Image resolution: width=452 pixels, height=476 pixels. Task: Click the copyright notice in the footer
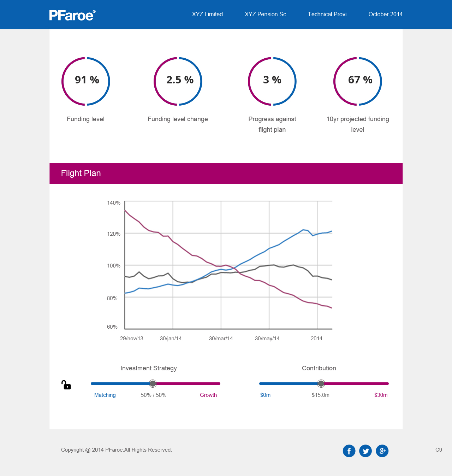[x=117, y=450]
